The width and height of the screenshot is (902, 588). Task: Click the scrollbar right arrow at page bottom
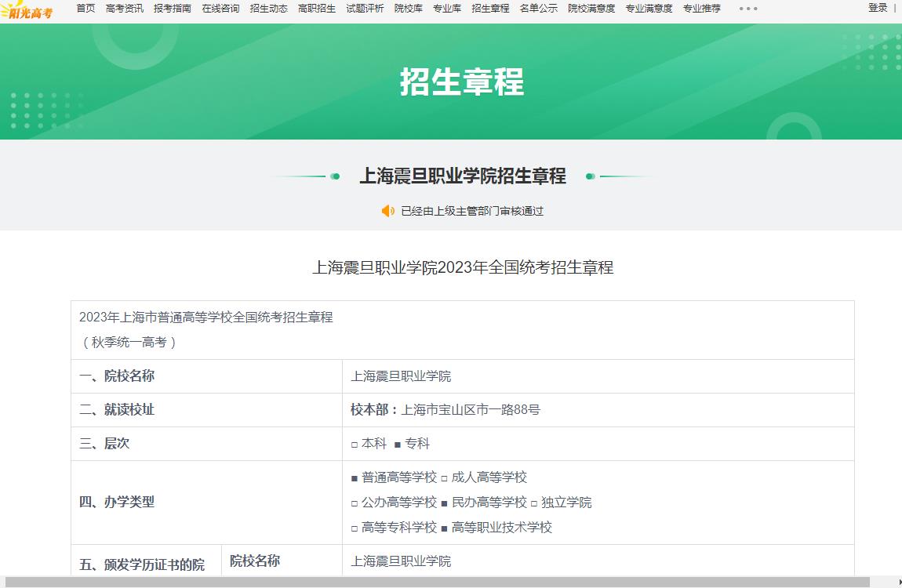tap(899, 583)
